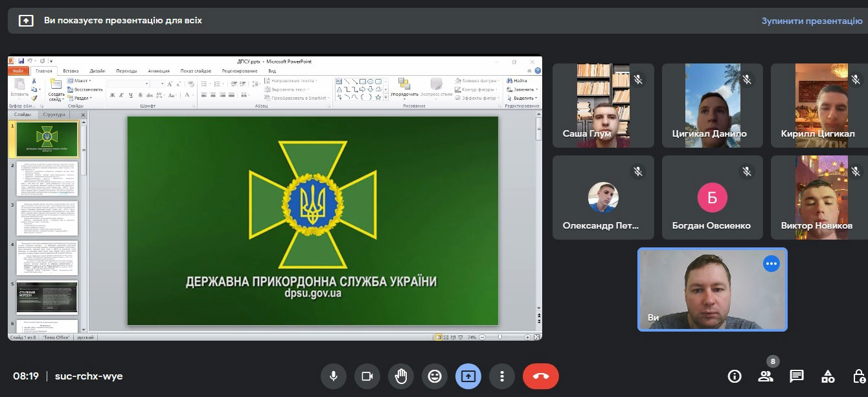Open host controls lock icon
This screenshot has height=397, width=868.
[x=859, y=376]
